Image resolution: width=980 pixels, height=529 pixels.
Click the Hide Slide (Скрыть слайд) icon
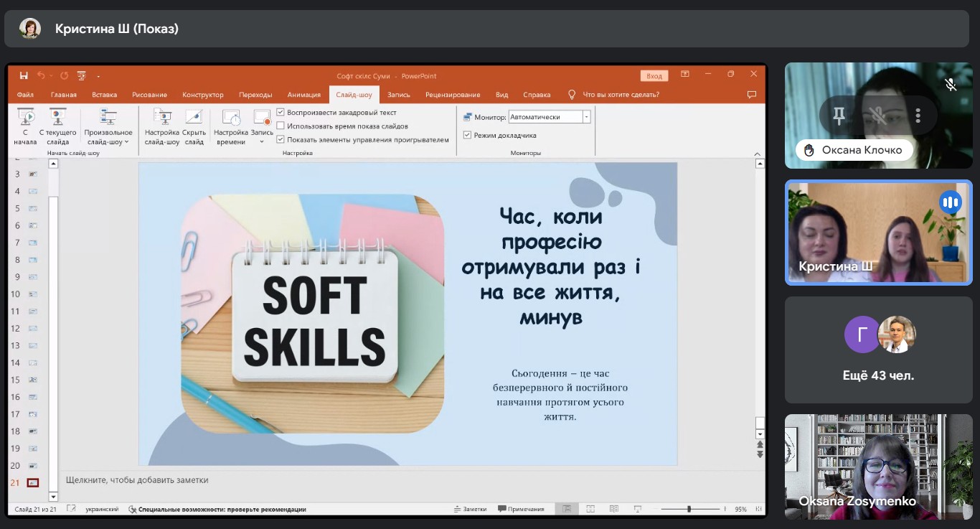pyautogui.click(x=194, y=117)
